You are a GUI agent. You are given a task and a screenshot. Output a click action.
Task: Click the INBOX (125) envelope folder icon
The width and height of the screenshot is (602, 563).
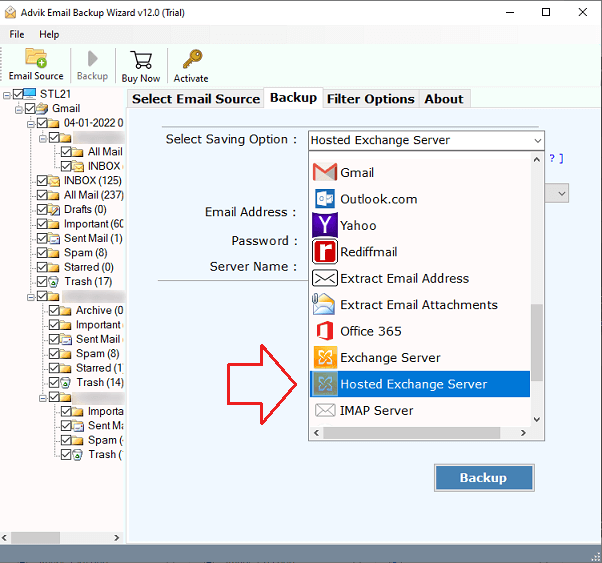point(54,181)
